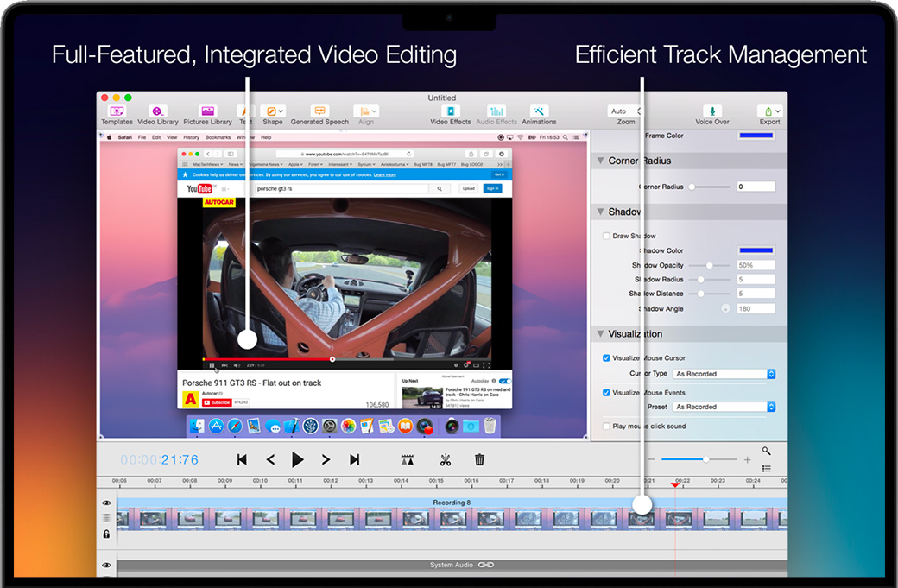
Task: Enable Play mouse click sound
Action: coord(606,426)
